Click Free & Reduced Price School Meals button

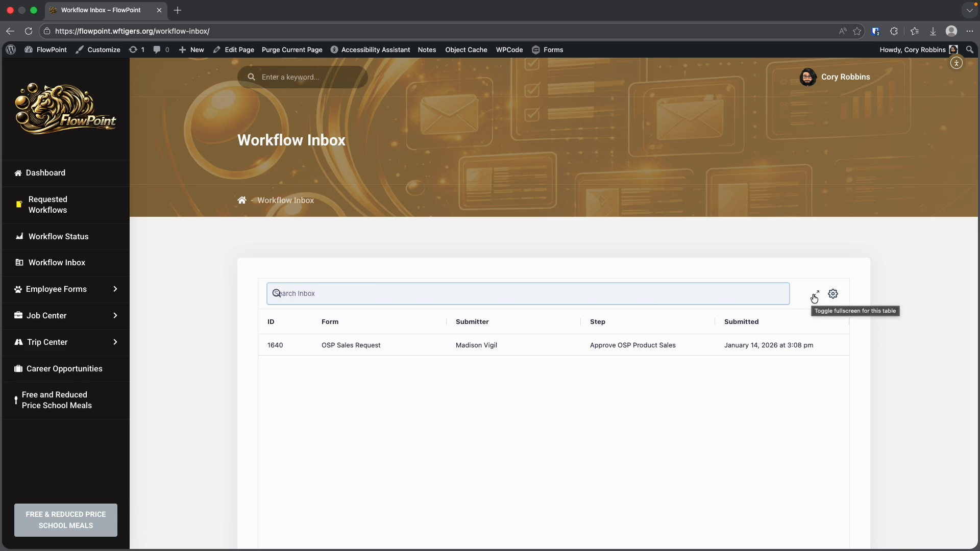(66, 520)
